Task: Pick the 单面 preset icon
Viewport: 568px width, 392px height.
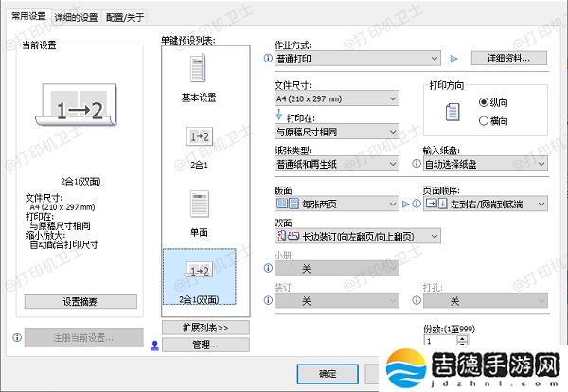Action: pyautogui.click(x=200, y=204)
